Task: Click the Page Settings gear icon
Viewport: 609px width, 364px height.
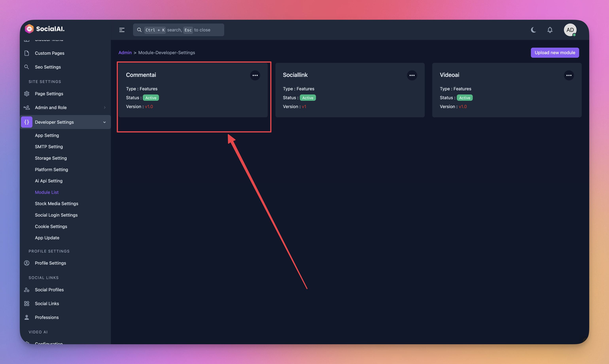Action: [x=27, y=94]
